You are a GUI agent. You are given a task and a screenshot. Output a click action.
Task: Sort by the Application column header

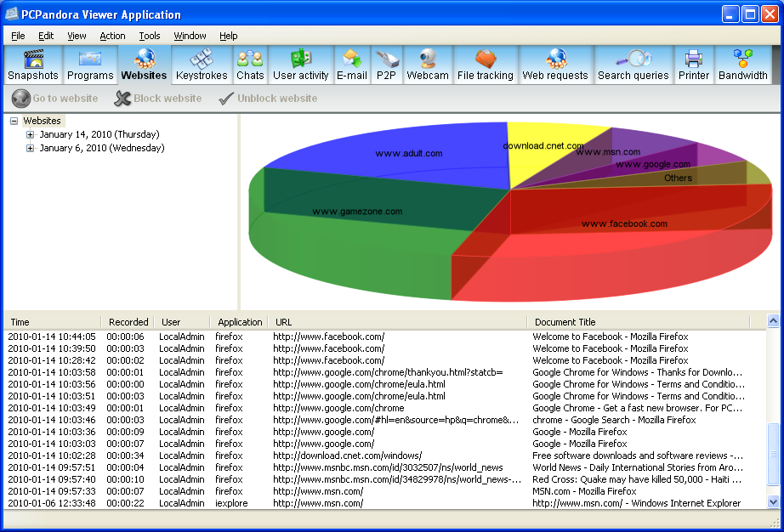pyautogui.click(x=240, y=322)
